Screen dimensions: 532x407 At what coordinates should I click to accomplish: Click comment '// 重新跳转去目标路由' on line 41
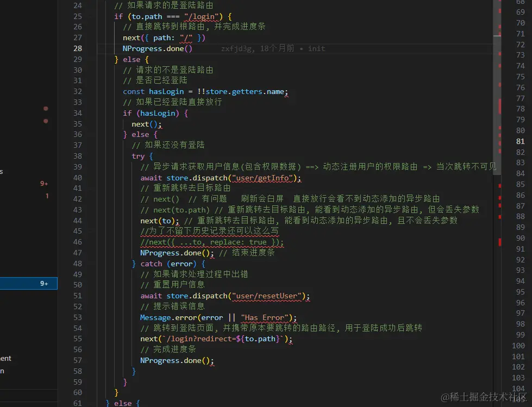pos(186,188)
